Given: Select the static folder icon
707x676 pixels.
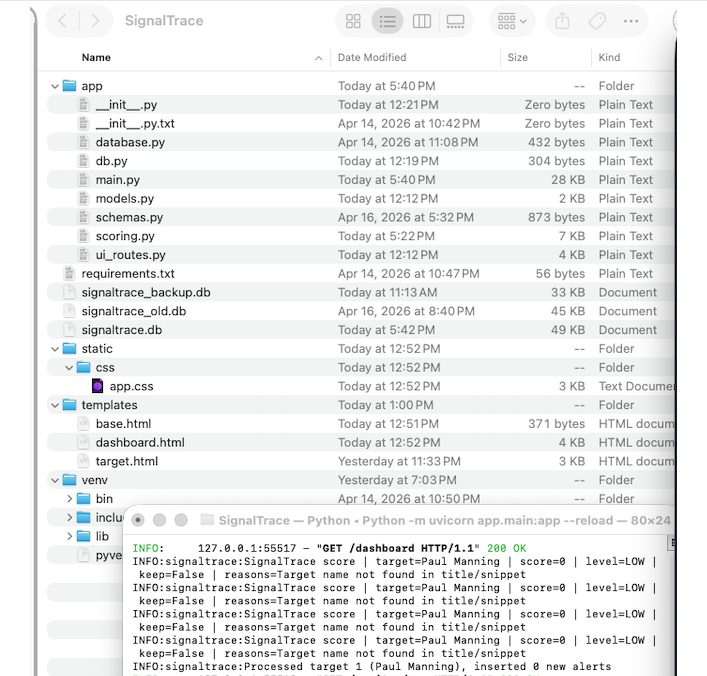Looking at the screenshot, I should [x=69, y=348].
